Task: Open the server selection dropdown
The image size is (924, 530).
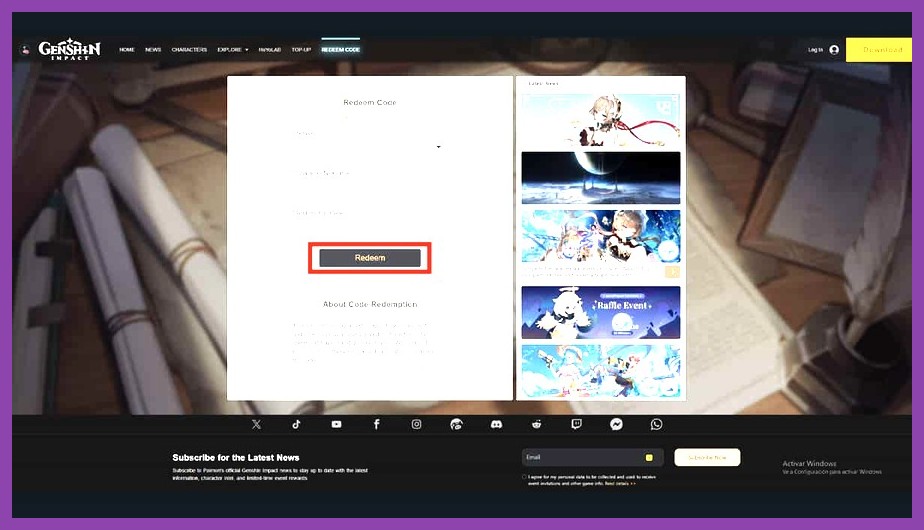Action: (368, 146)
